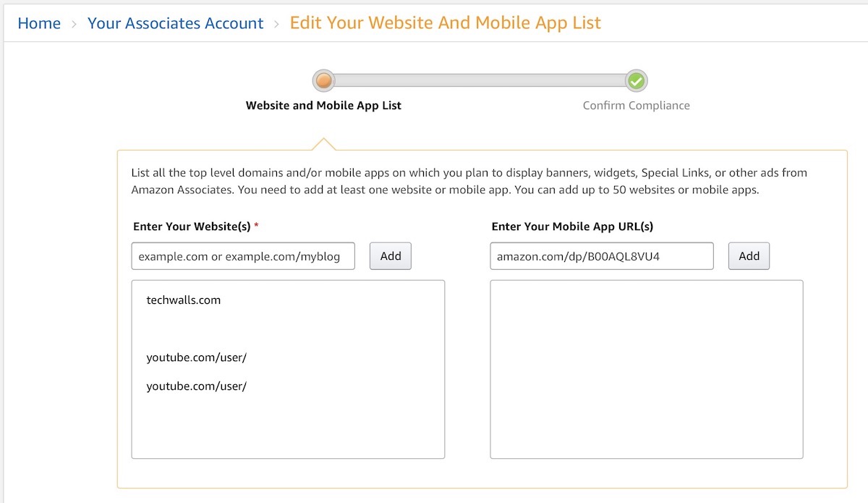This screenshot has width=868, height=503.
Task: Click the Edit Your Website And Mobile App List title
Action: (445, 23)
